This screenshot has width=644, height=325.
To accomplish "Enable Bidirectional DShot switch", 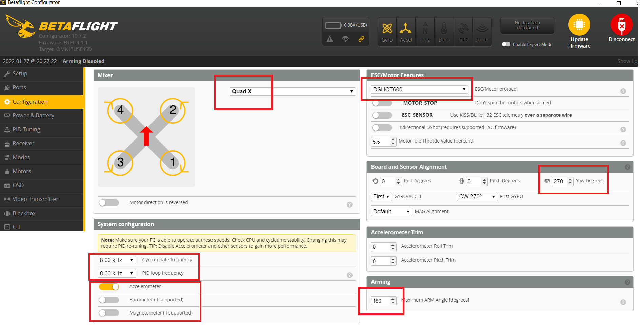I will click(x=382, y=128).
